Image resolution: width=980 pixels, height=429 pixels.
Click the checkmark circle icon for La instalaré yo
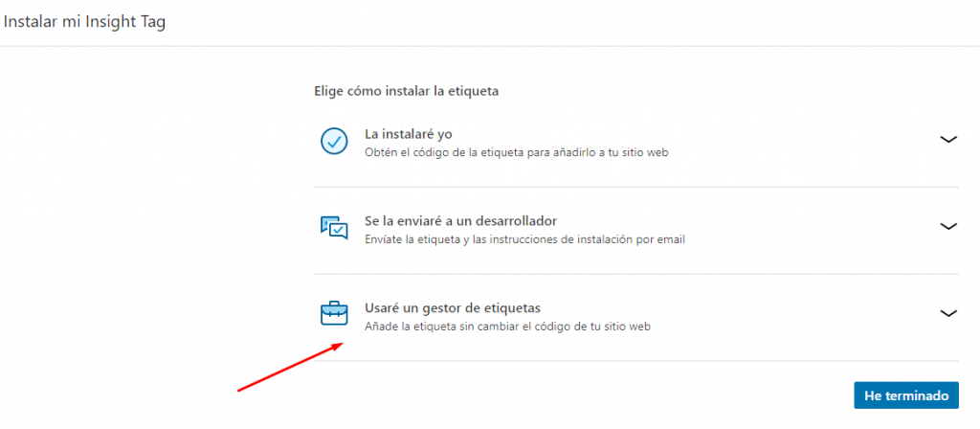click(334, 142)
